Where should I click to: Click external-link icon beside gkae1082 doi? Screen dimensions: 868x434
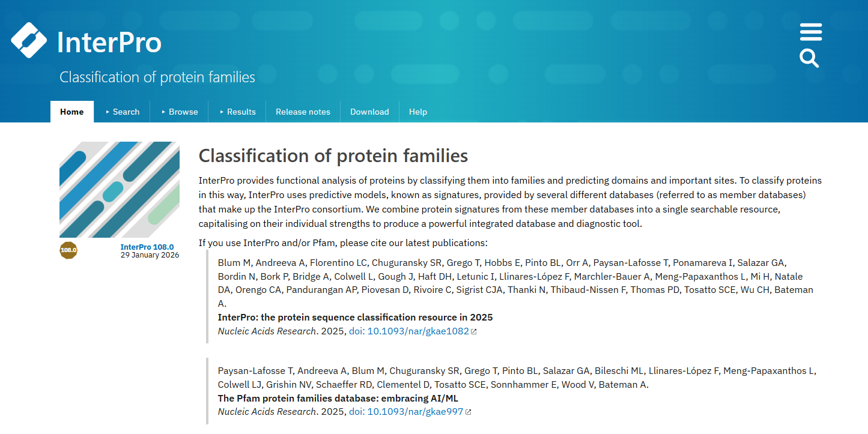pyautogui.click(x=474, y=331)
